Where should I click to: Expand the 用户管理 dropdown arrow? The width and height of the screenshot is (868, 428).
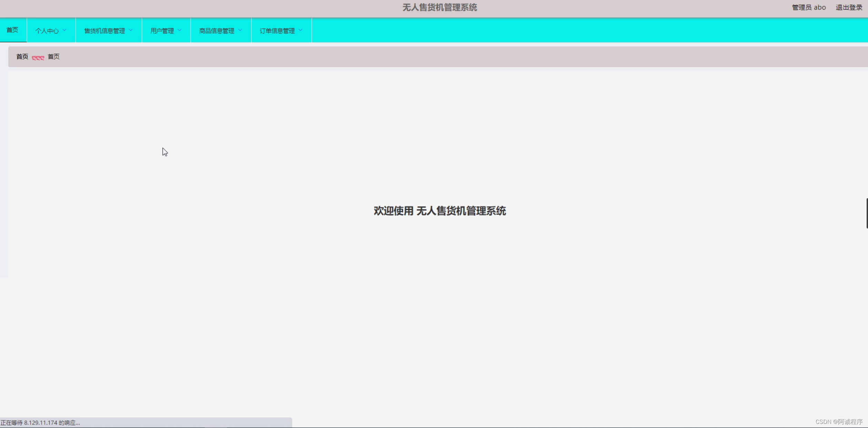tap(180, 30)
